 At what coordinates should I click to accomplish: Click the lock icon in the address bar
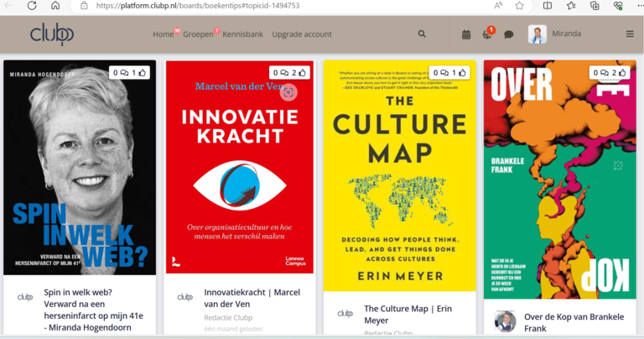[x=84, y=6]
